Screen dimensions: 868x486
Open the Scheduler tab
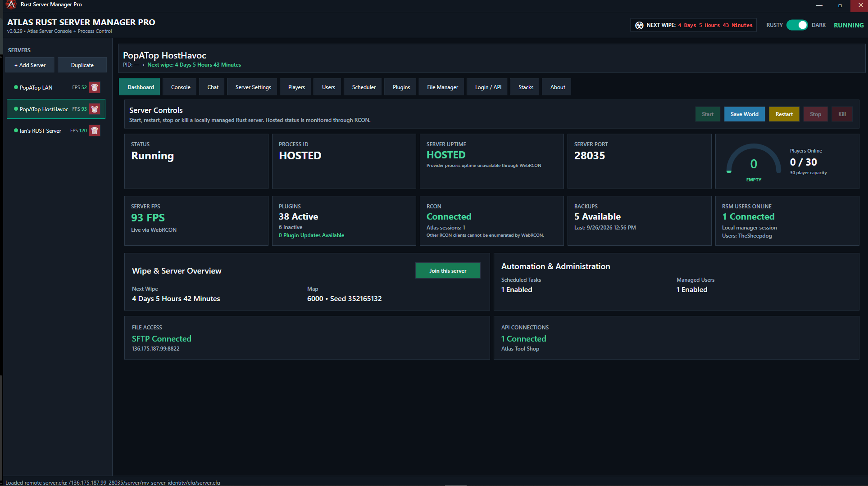(x=364, y=87)
